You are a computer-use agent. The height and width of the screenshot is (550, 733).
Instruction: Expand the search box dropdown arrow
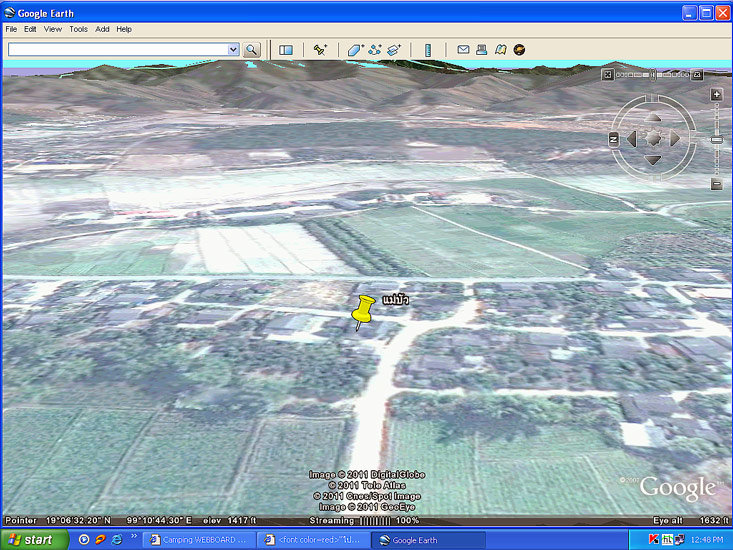pyautogui.click(x=233, y=49)
